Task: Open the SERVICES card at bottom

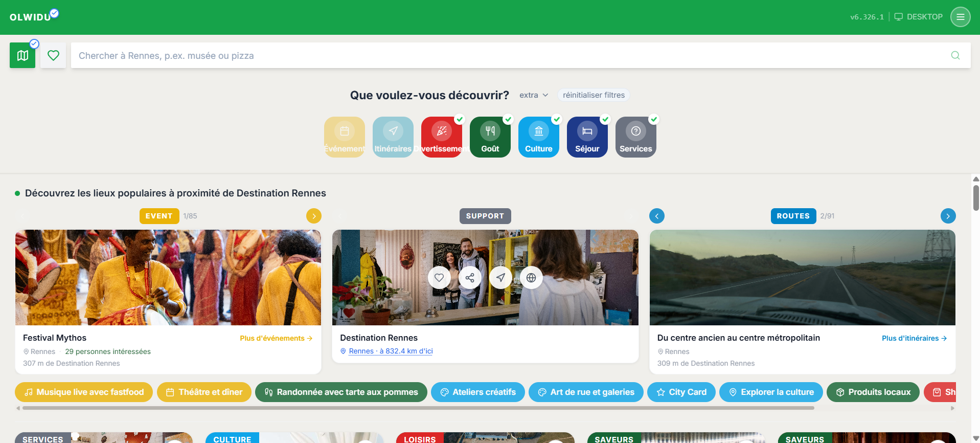Action: pyautogui.click(x=104, y=438)
